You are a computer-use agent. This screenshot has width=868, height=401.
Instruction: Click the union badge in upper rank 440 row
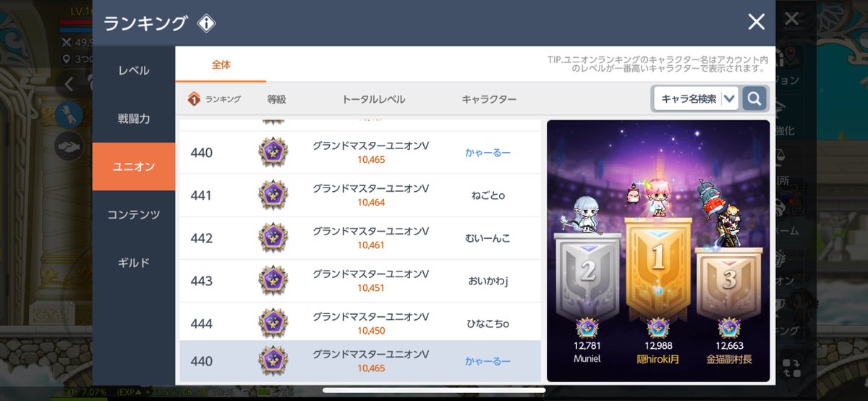tap(273, 153)
